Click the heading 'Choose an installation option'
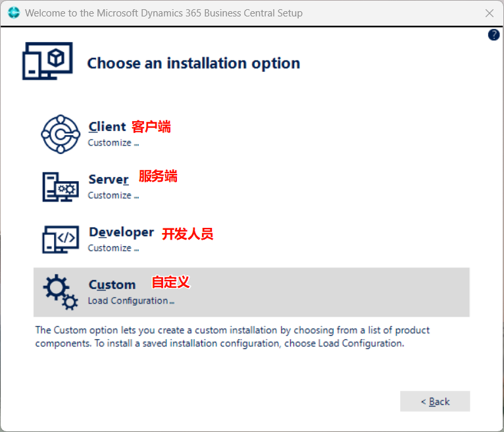Screen dimensions: 504x432 point(193,63)
